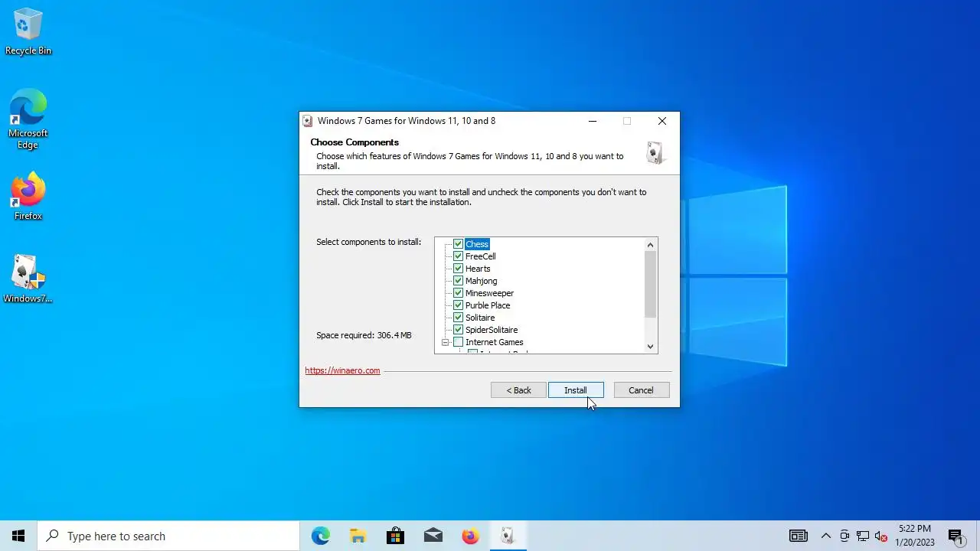This screenshot has height=551, width=980.
Task: Click installer title bar cards icon
Action: (x=308, y=121)
